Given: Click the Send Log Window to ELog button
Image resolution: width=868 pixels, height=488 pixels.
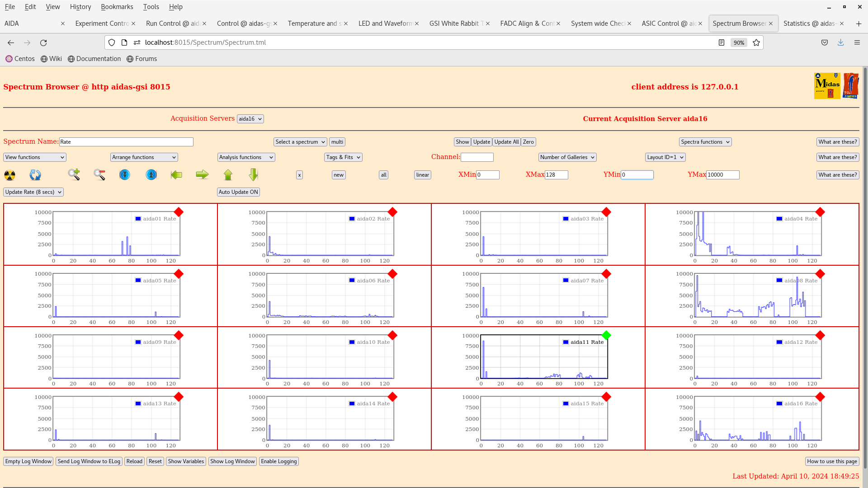Looking at the screenshot, I should pos(89,461).
